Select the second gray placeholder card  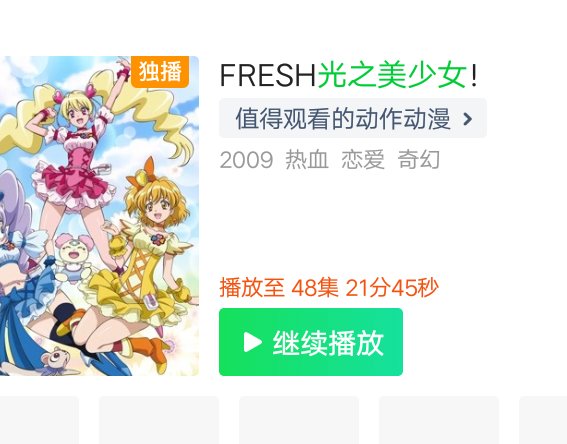pyautogui.click(x=159, y=420)
